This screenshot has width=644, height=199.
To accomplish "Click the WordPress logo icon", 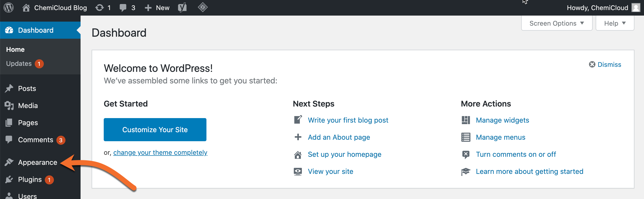I will point(9,8).
